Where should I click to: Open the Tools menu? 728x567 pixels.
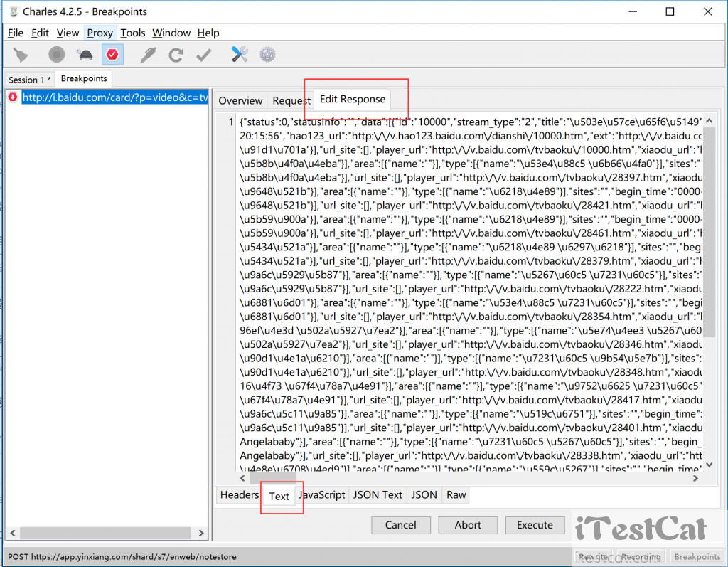pyautogui.click(x=133, y=33)
